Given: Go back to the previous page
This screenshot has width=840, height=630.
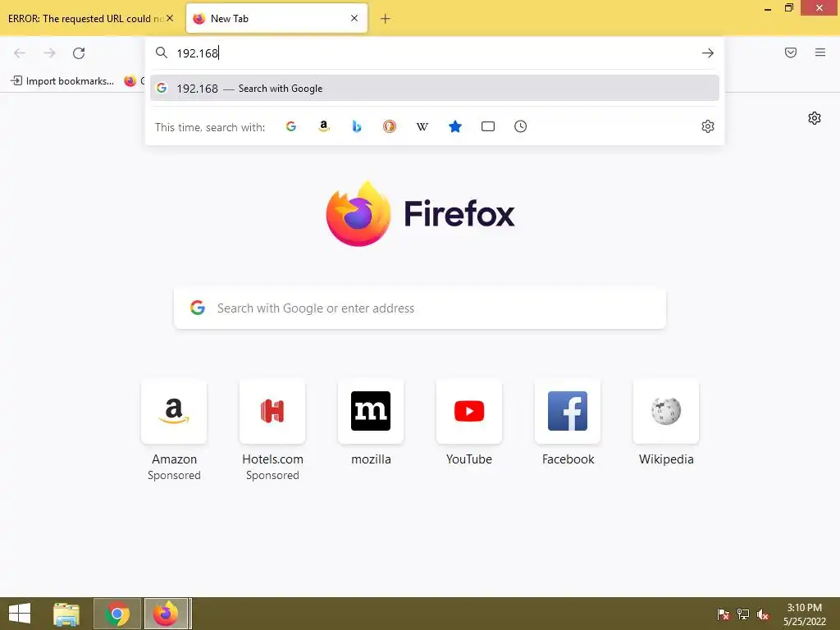Looking at the screenshot, I should (20, 53).
